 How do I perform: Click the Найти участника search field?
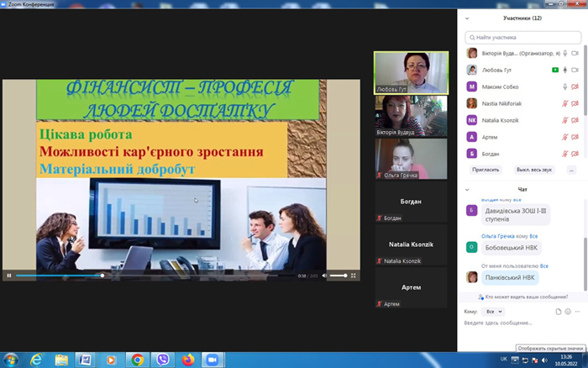point(523,38)
